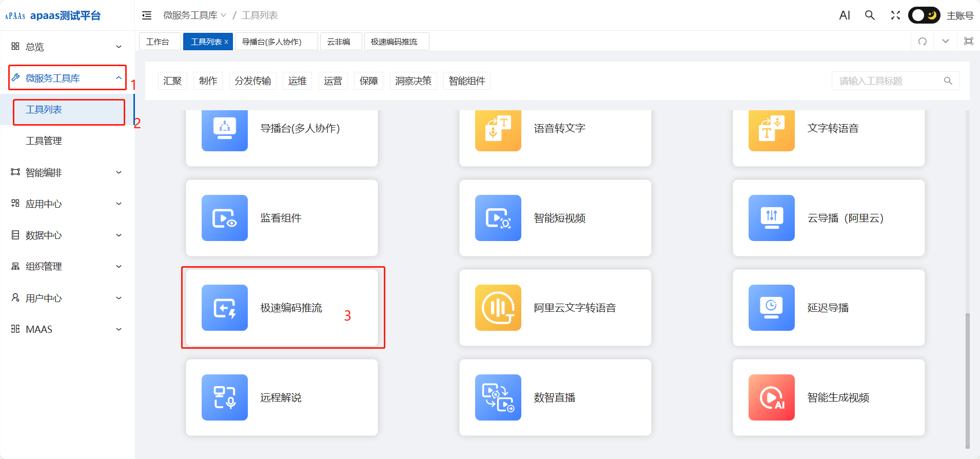This screenshot has width=980, height=459.
Task: Open the 远程解说 tool icon
Action: coord(224,397)
